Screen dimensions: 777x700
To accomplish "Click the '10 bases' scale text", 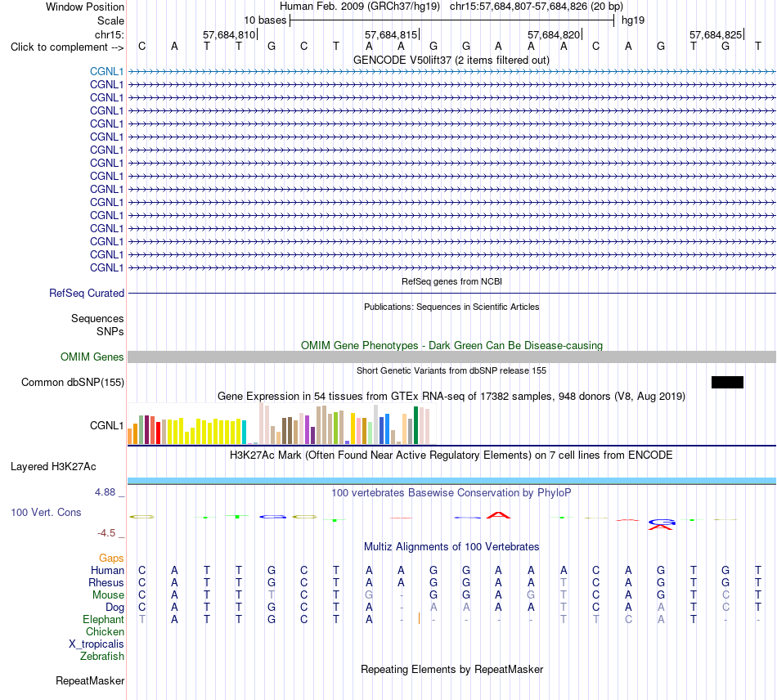I will click(x=265, y=20).
